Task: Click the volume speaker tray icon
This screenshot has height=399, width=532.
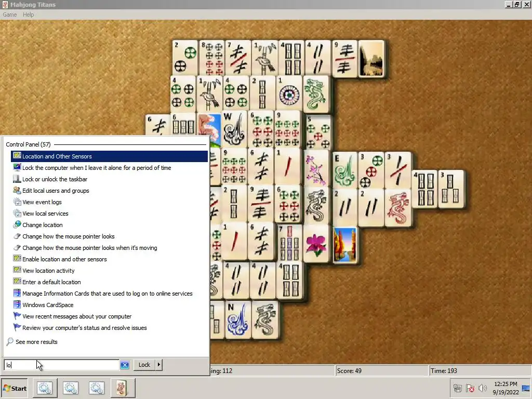Action: point(482,388)
